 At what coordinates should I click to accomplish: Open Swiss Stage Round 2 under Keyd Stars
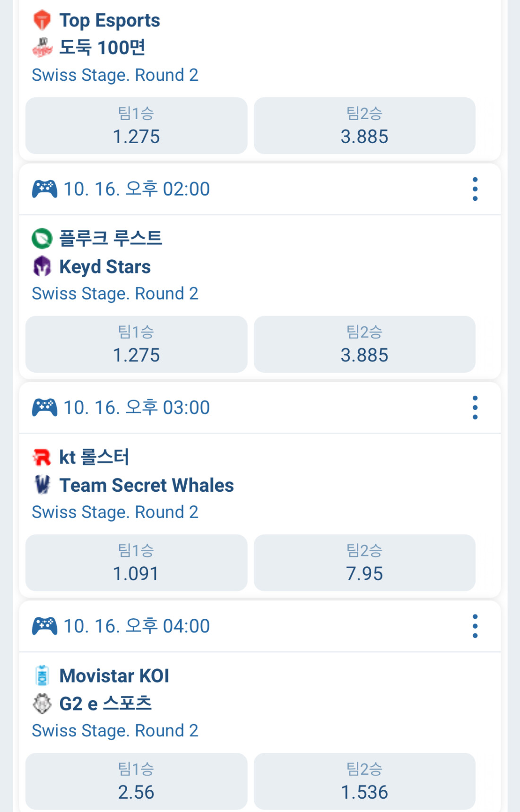tap(115, 294)
